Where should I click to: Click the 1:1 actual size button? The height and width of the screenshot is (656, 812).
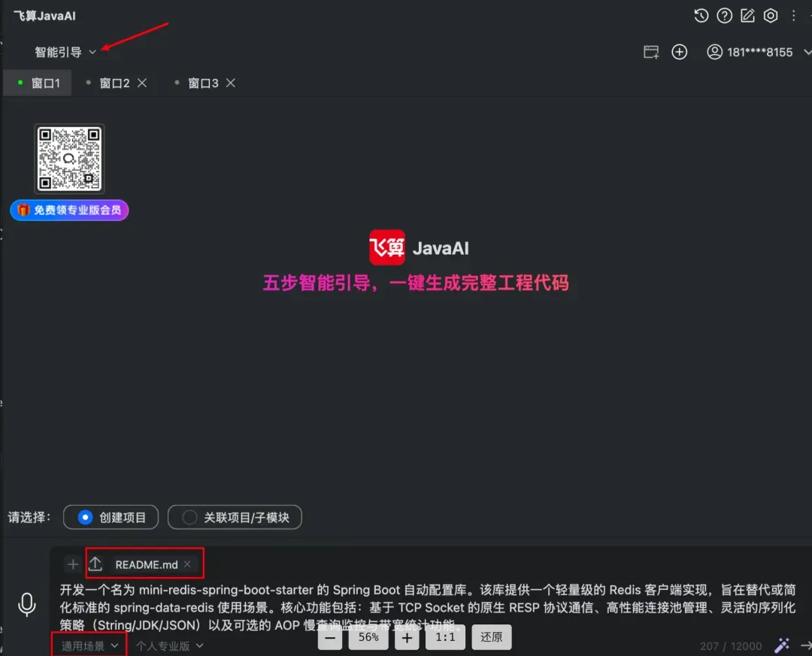(x=445, y=637)
